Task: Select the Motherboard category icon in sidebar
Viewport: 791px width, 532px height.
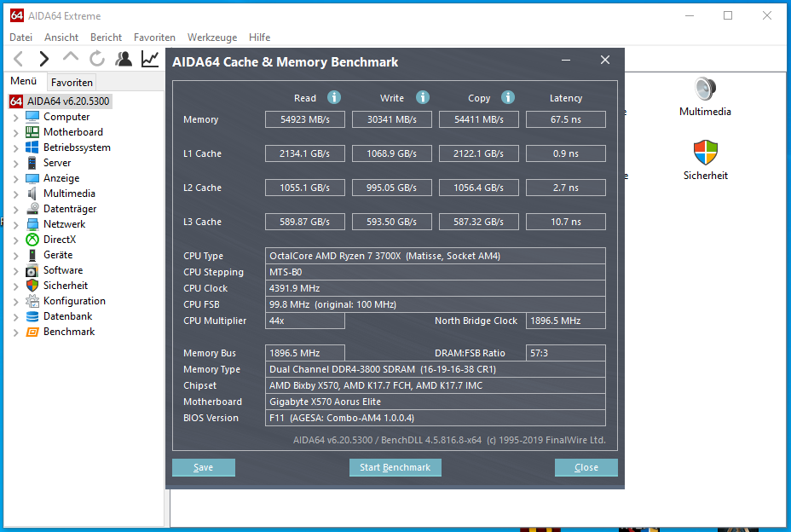Action: point(32,131)
